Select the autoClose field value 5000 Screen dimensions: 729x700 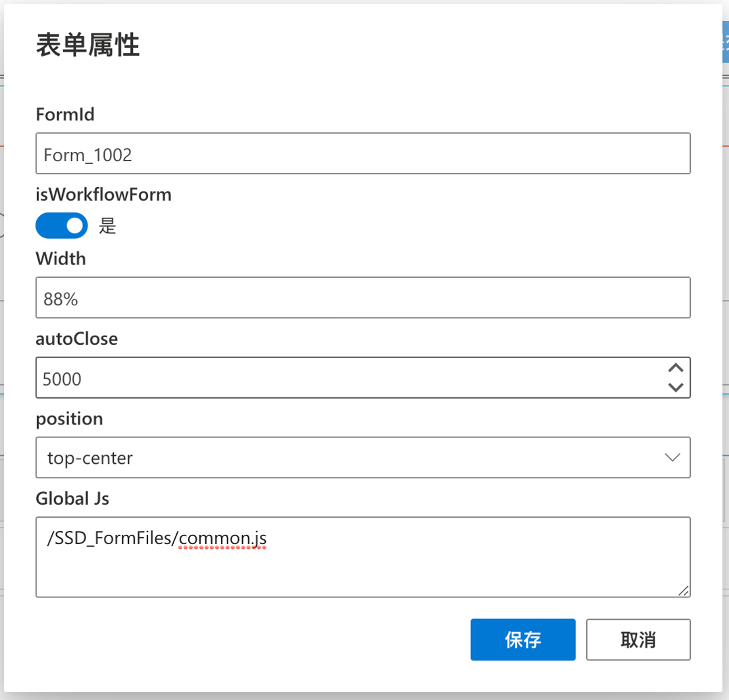(x=62, y=380)
